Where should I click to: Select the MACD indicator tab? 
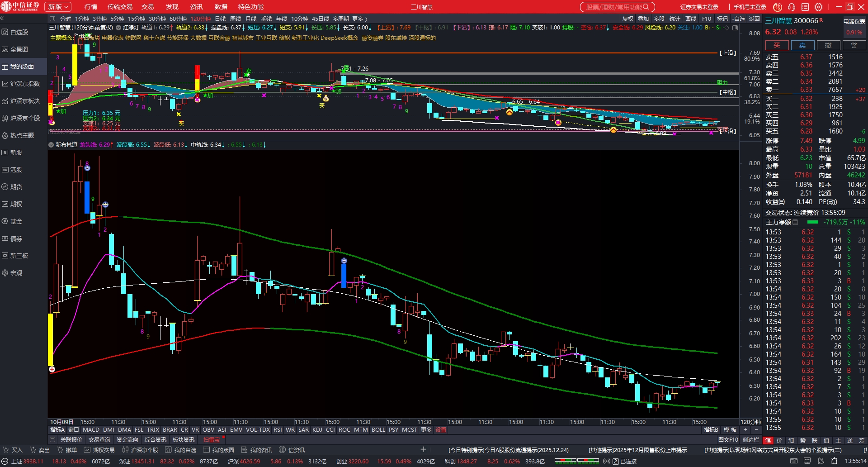pyautogui.click(x=91, y=430)
